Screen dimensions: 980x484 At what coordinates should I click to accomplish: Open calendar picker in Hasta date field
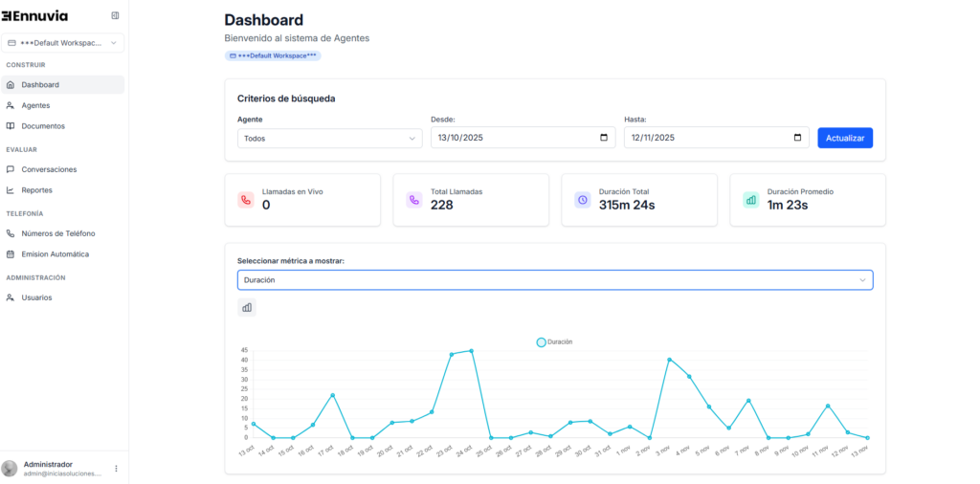pyautogui.click(x=797, y=138)
